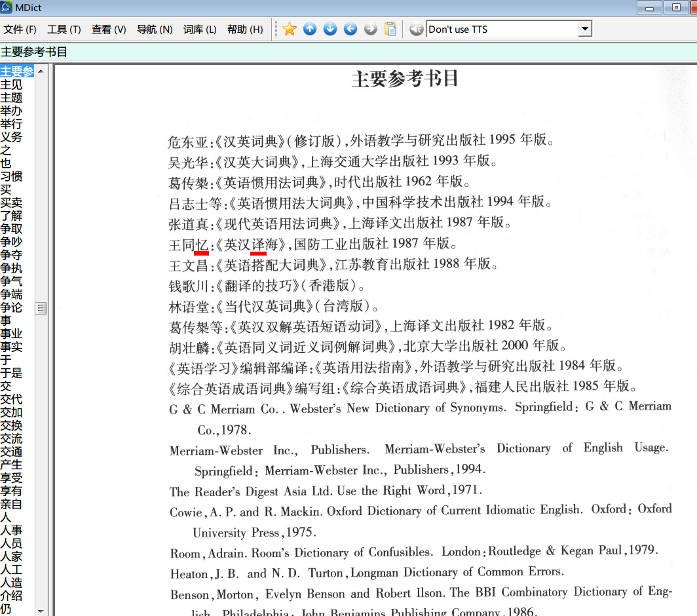Click the search input field showing 主要参考书目
Image resolution: width=697 pixels, height=616 pixels.
point(348,52)
